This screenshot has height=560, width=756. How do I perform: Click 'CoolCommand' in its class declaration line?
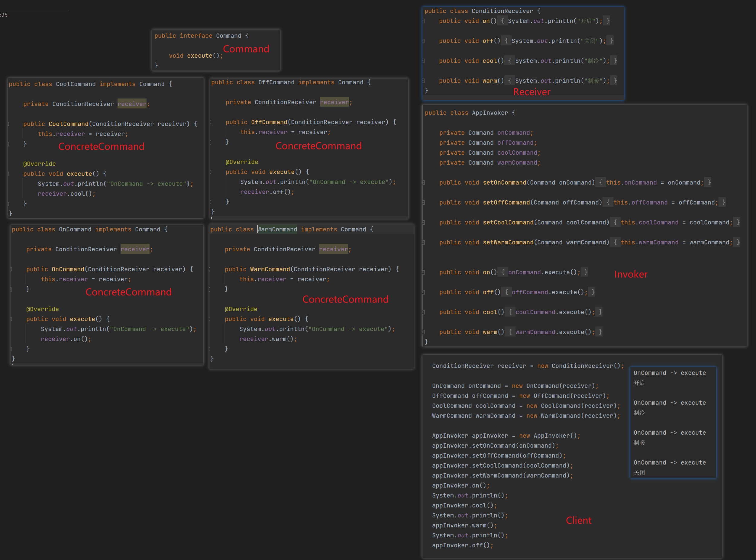(76, 84)
